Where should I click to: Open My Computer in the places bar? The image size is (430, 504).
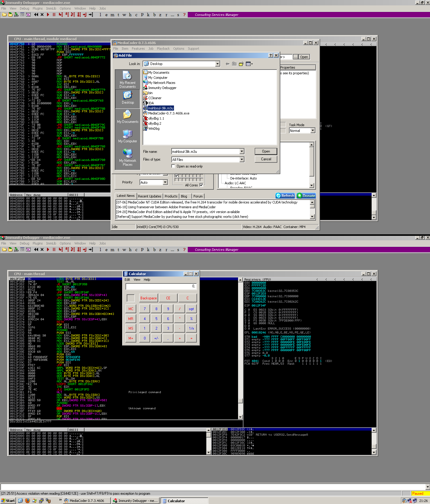(x=128, y=136)
